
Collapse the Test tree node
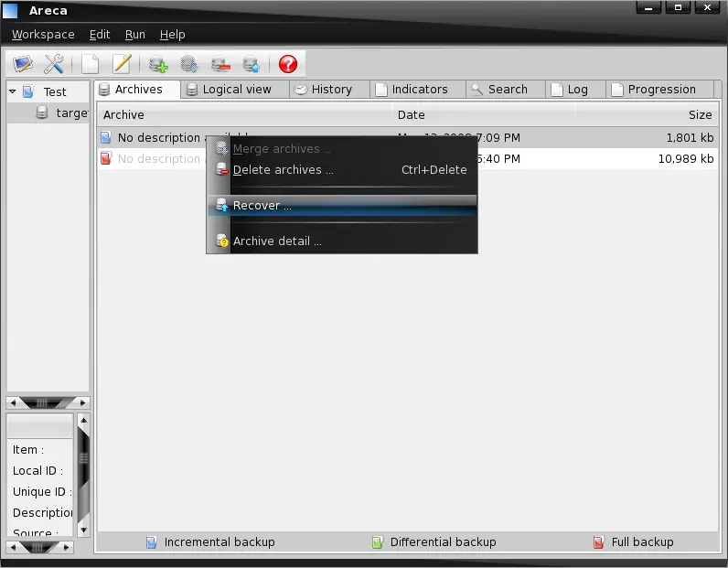click(x=13, y=91)
